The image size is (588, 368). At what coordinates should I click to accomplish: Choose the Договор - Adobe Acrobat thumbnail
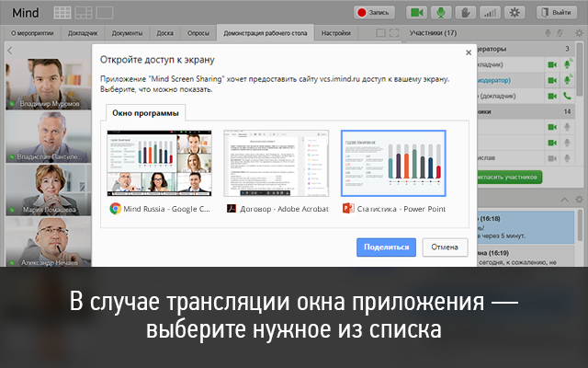click(277, 164)
